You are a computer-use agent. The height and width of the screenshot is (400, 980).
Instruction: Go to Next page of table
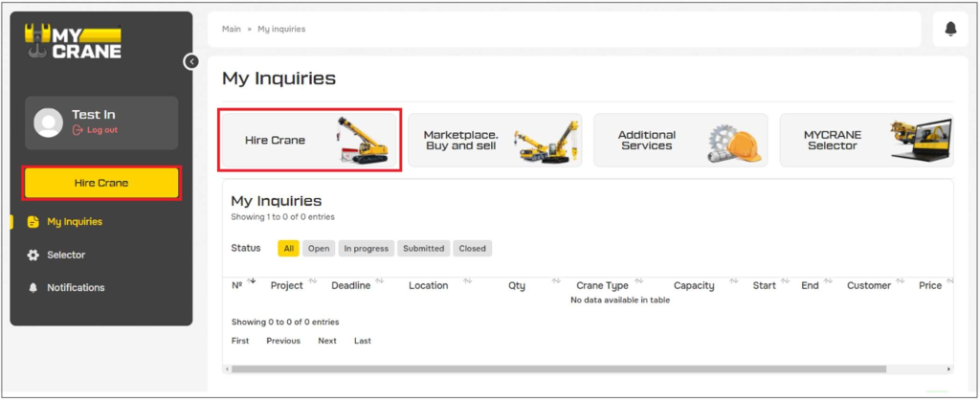[x=327, y=341]
